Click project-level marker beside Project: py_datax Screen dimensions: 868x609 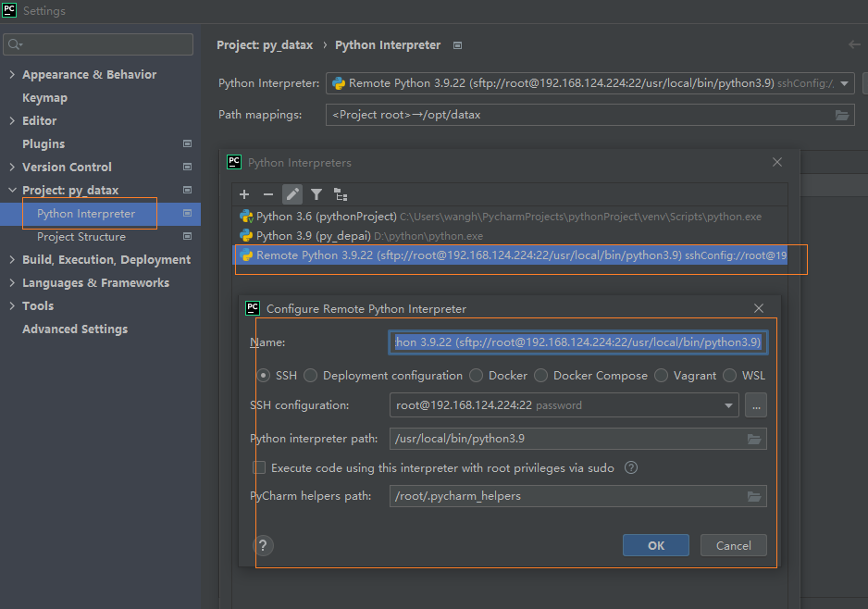coord(188,190)
